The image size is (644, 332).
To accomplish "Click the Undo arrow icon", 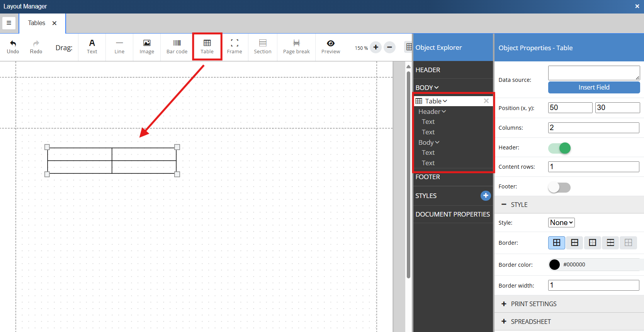I will [13, 43].
